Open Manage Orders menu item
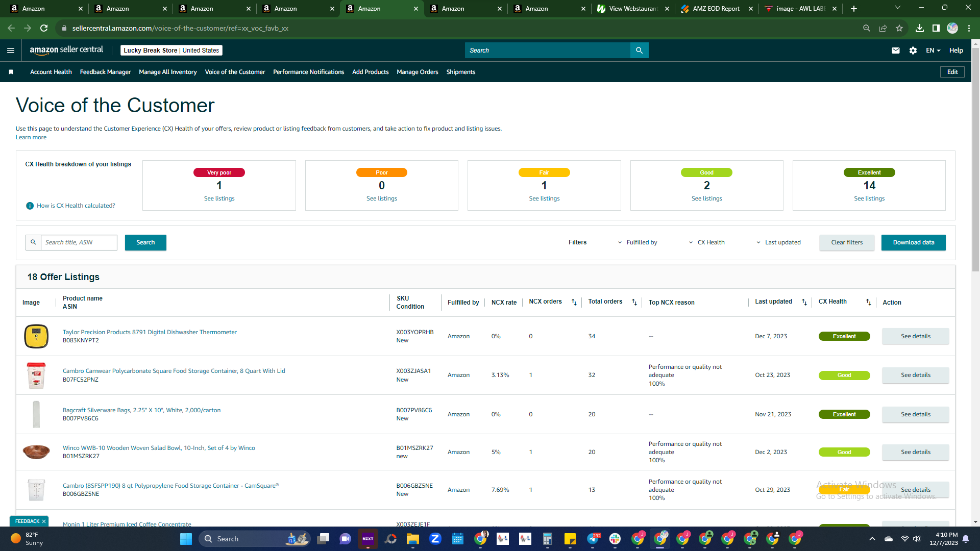Image resolution: width=980 pixels, height=551 pixels. pos(418,72)
